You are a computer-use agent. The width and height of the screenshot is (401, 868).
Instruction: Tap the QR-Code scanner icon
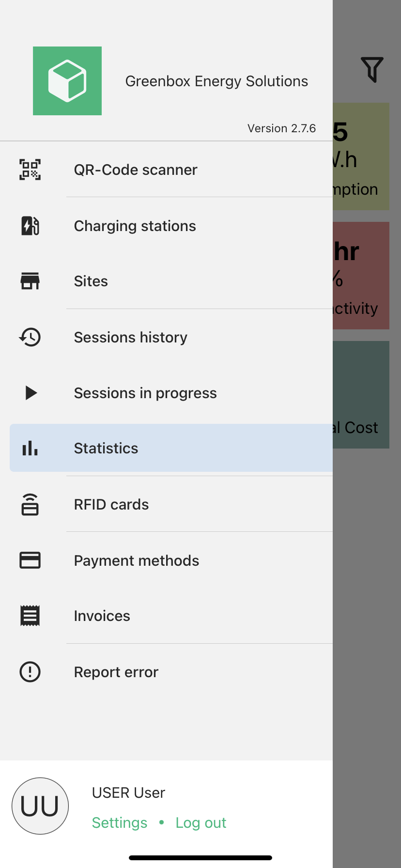30,170
